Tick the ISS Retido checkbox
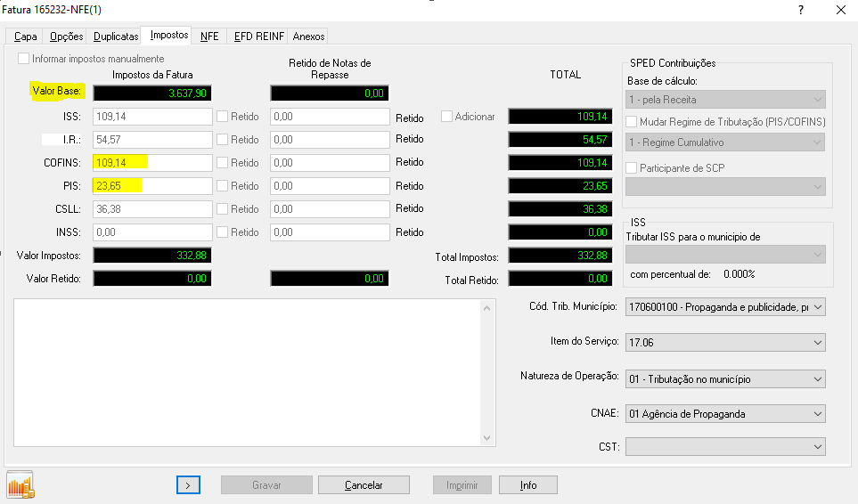858x504 pixels. coord(222,117)
